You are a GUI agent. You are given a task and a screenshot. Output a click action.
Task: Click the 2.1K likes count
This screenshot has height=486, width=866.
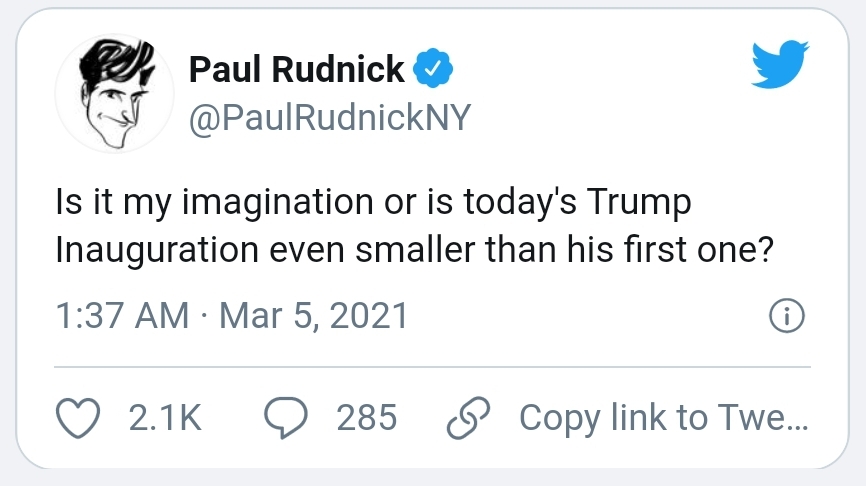166,417
